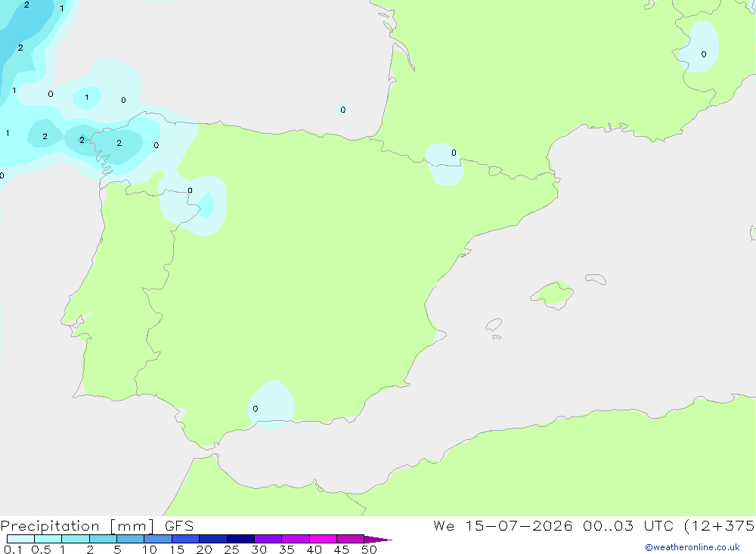Click the arrow tip above 50 mm on legend

378,539
